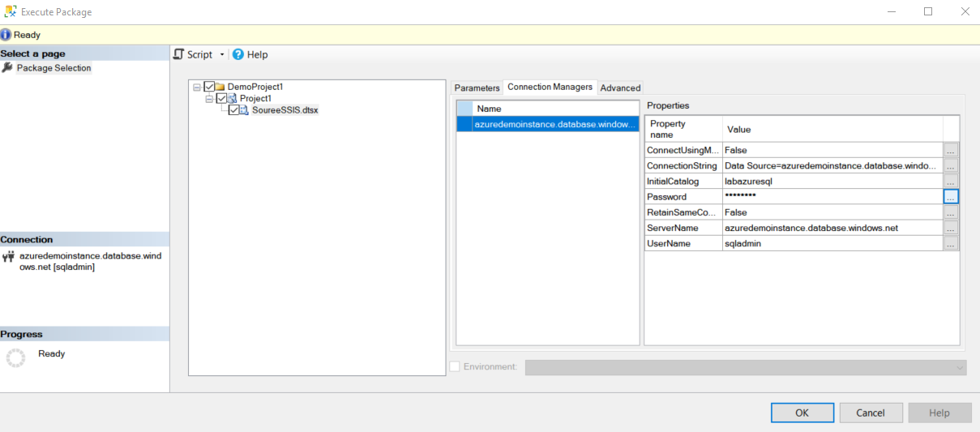This screenshot has height=432, width=980.
Task: Select the ServerName property name cell
Action: (683, 228)
